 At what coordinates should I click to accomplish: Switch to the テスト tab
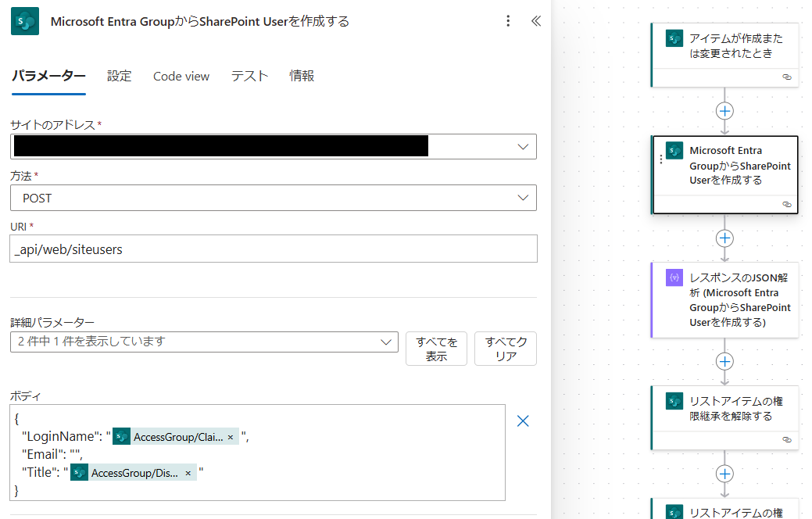(249, 76)
